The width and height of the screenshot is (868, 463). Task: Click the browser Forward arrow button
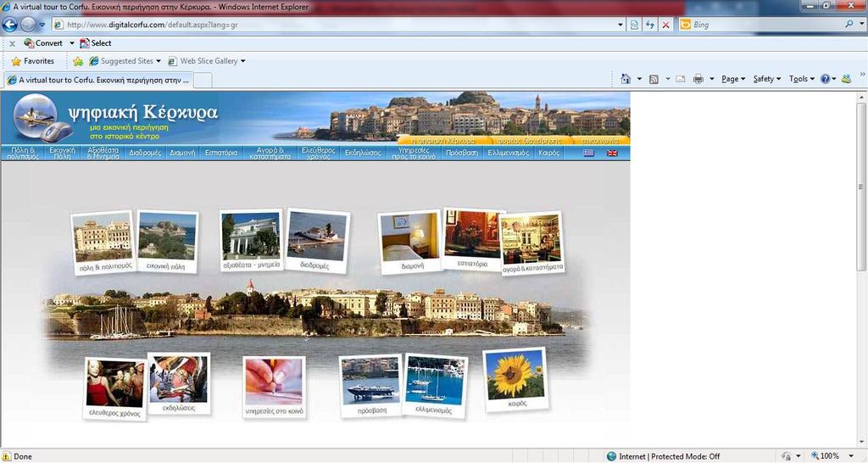pos(28,25)
